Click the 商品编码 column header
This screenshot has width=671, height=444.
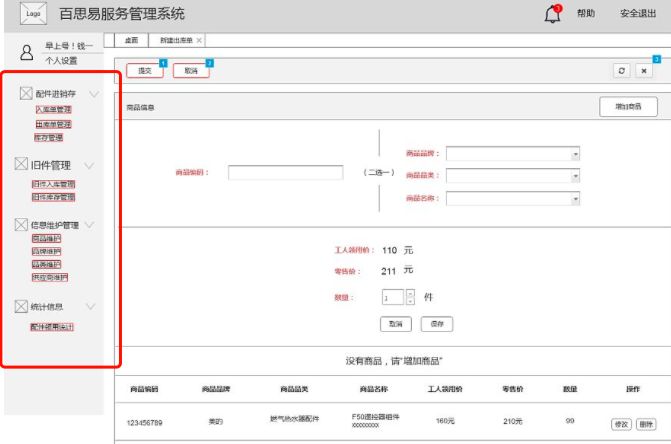(x=144, y=389)
